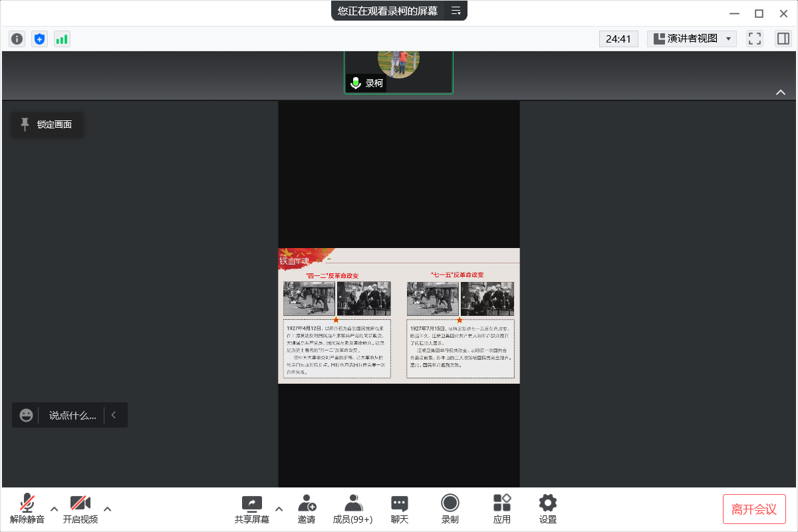Open the 邀请 invite panel
This screenshot has width=798, height=532.
tap(307, 509)
